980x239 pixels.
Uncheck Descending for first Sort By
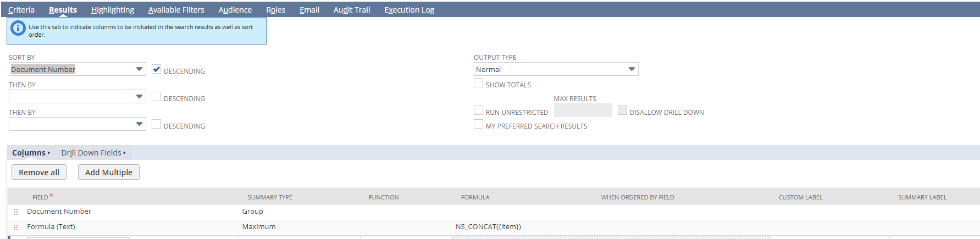(157, 69)
